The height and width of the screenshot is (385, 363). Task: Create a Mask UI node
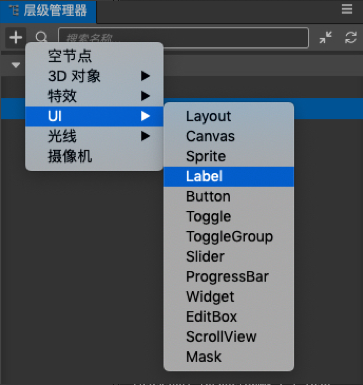229,357
